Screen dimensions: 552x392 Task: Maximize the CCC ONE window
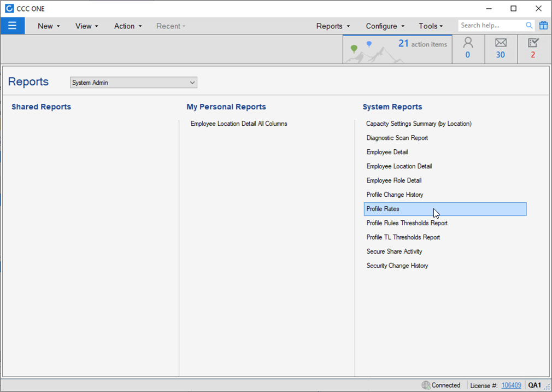(x=513, y=8)
